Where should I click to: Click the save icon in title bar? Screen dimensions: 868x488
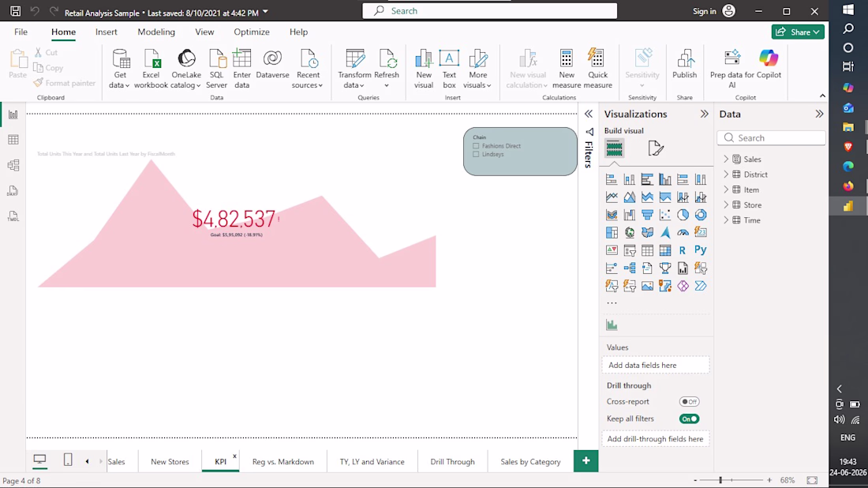point(16,11)
